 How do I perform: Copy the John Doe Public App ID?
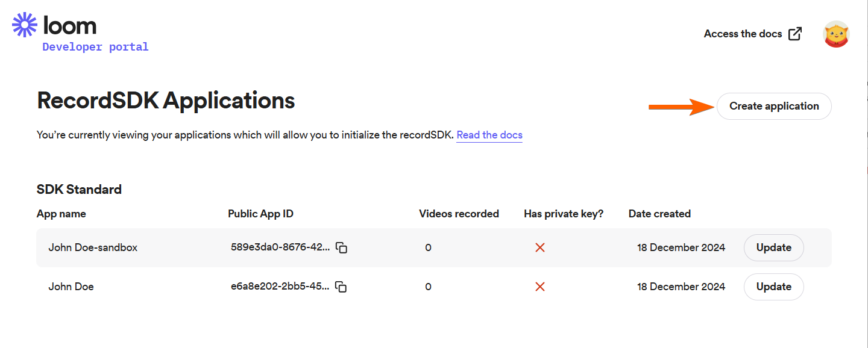coord(341,287)
